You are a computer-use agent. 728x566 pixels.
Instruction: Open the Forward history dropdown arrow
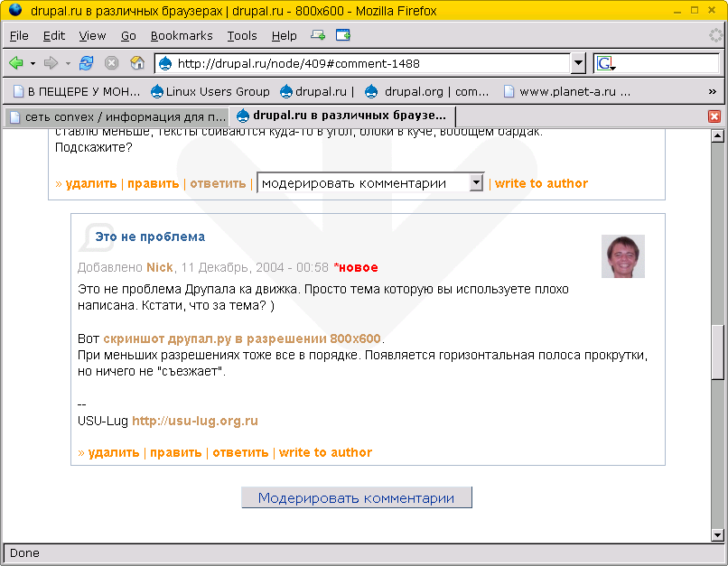[x=68, y=63]
